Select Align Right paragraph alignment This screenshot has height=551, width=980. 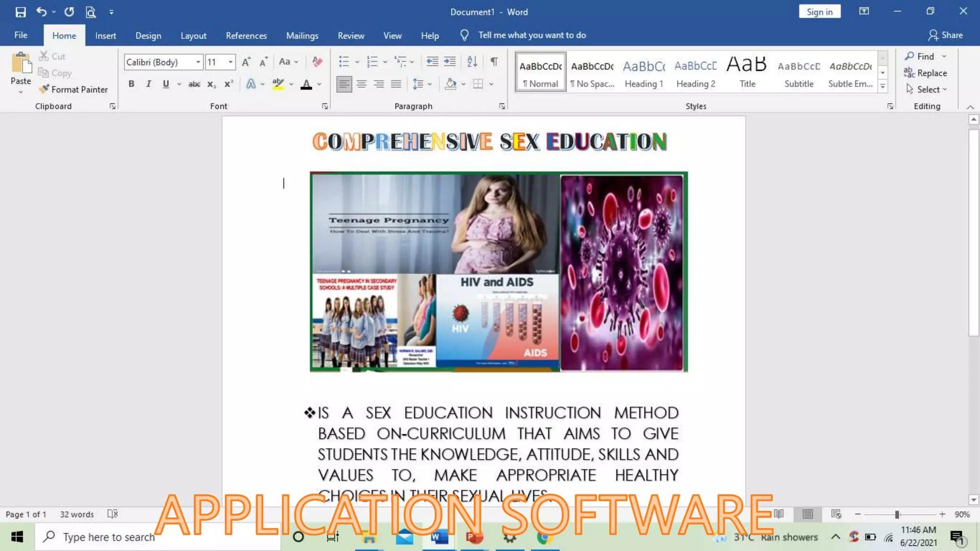[379, 84]
